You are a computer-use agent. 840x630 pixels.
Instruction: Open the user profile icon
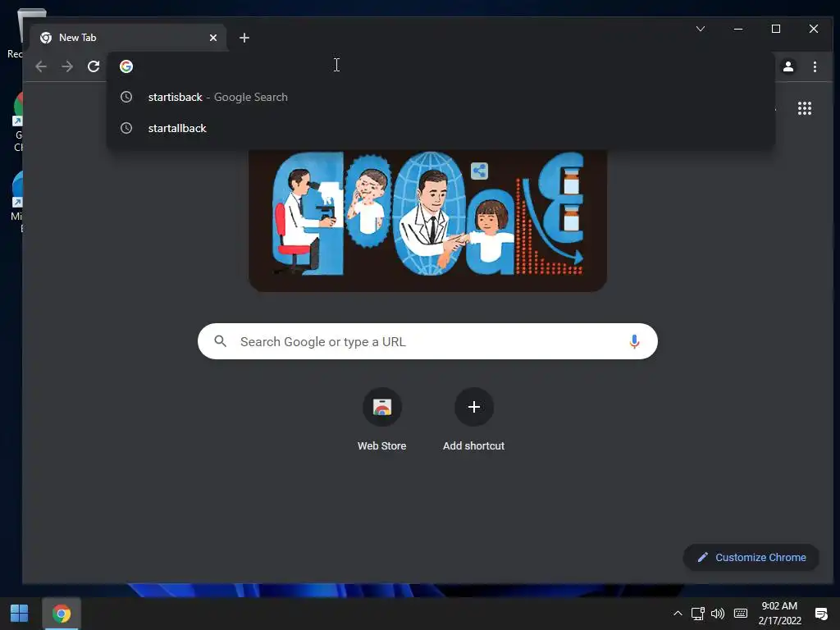[788, 66]
